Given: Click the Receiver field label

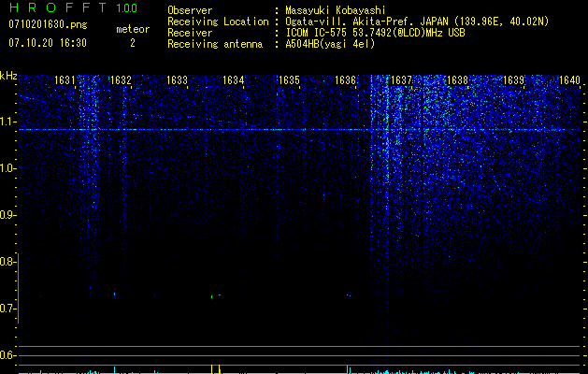Looking at the screenshot, I should coord(190,33).
